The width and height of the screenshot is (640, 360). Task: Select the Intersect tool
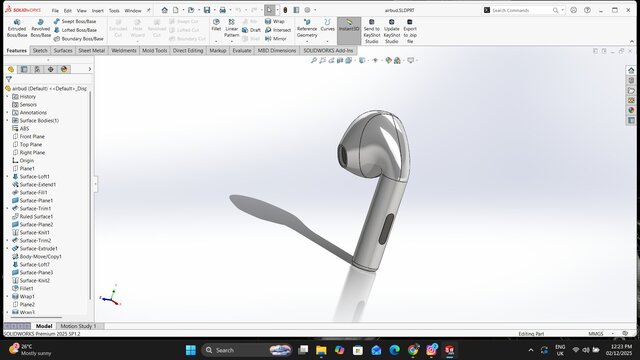point(278,30)
